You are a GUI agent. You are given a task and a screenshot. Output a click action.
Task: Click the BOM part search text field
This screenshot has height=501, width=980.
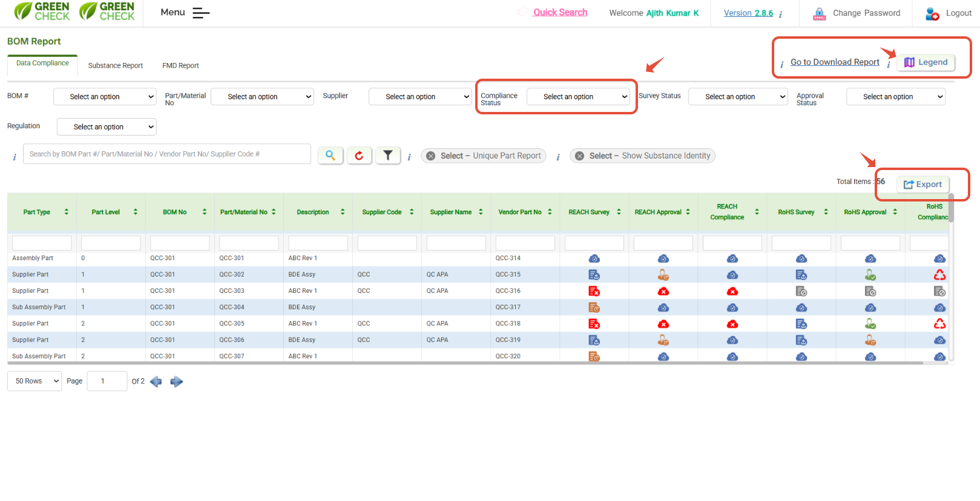click(166, 154)
